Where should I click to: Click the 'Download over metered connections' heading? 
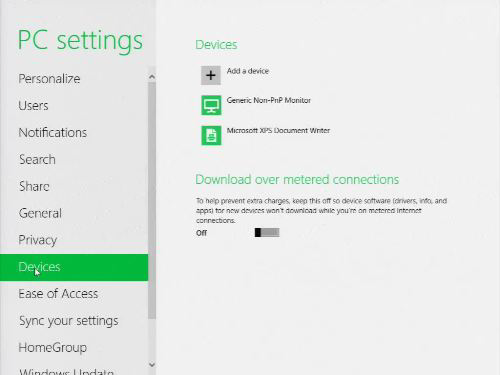pyautogui.click(x=297, y=179)
